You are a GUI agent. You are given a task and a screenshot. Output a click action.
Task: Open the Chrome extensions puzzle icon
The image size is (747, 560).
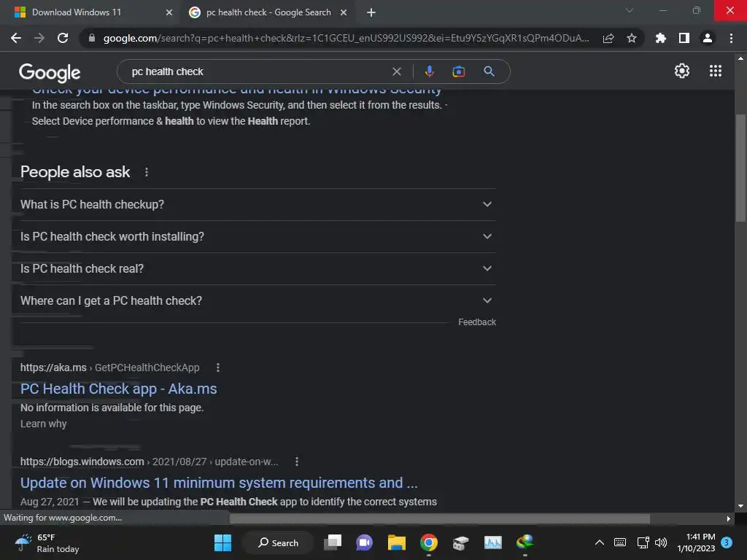661,38
